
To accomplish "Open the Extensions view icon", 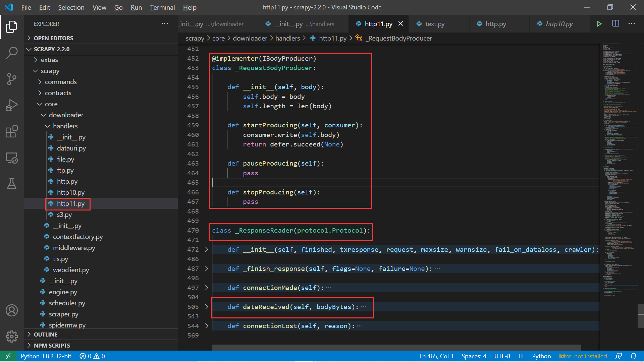I will pyautogui.click(x=12, y=131).
